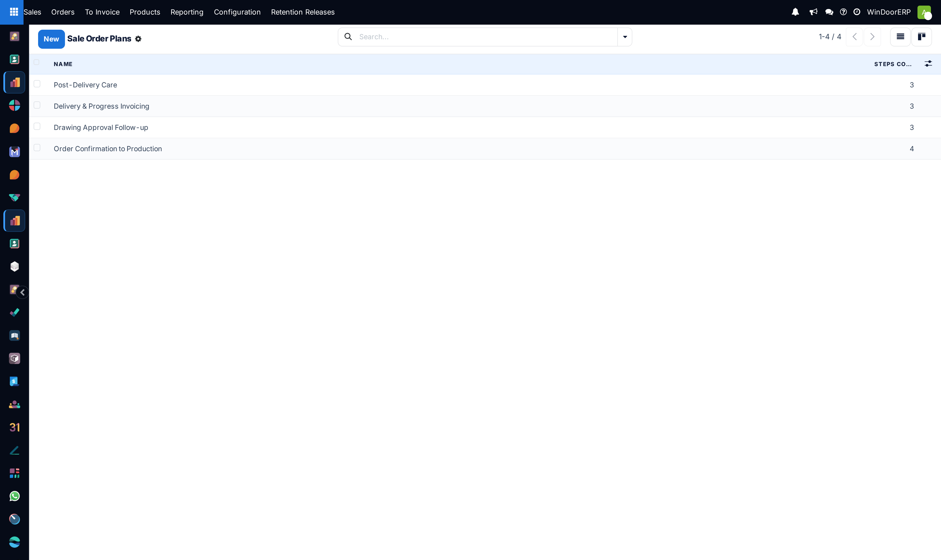Open the Sales menu
This screenshot has height=560, width=941.
click(x=32, y=12)
